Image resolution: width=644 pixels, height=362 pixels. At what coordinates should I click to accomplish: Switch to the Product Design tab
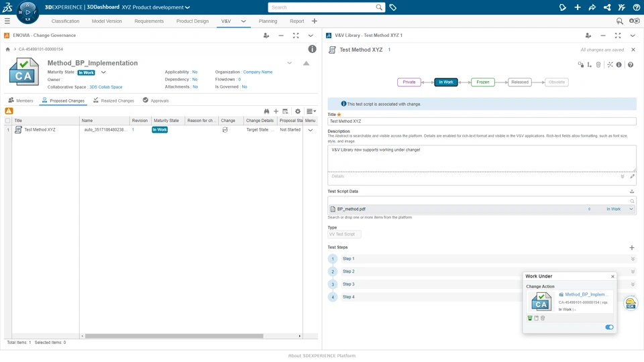click(193, 21)
